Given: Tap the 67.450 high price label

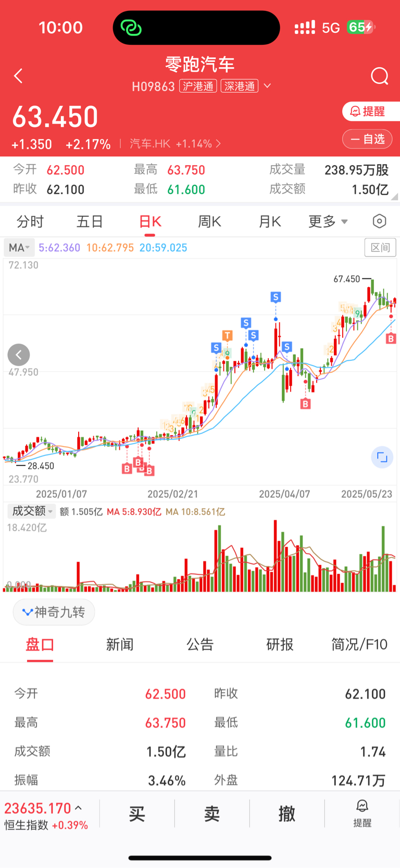Looking at the screenshot, I should [x=347, y=279].
